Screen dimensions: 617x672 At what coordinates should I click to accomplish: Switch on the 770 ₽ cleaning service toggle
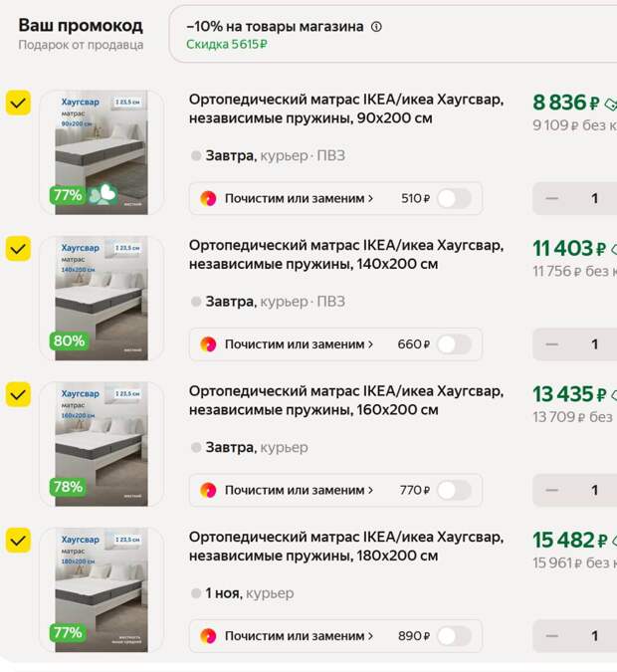click(454, 490)
